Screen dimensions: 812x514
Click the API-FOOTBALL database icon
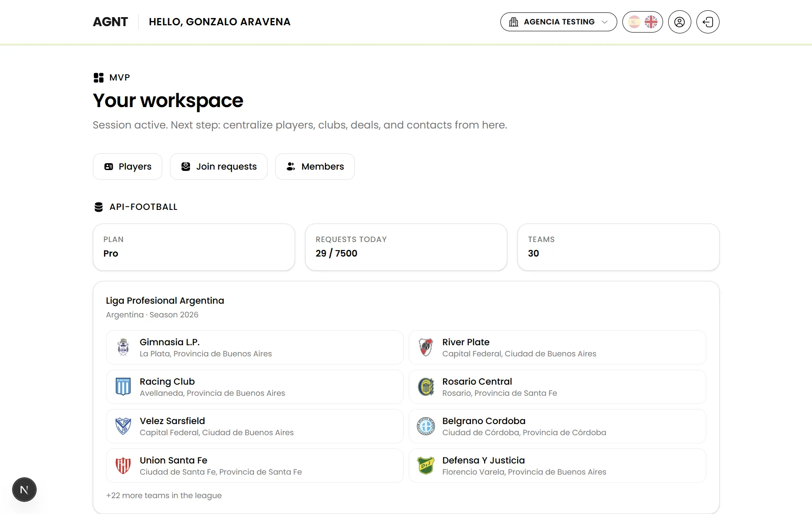98,207
